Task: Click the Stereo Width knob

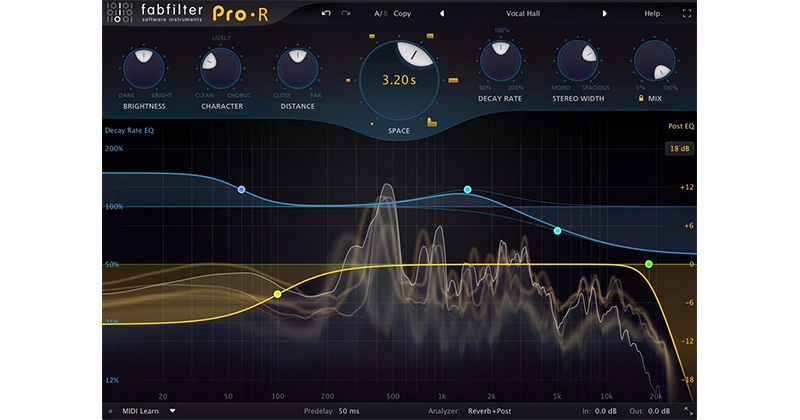Action: (x=578, y=61)
